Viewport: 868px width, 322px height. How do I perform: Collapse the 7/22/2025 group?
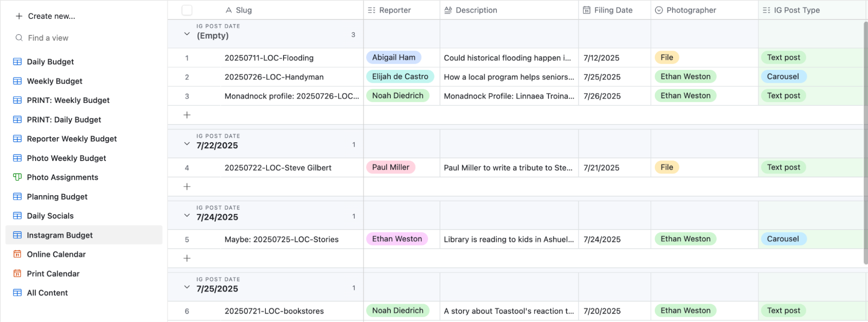(187, 144)
